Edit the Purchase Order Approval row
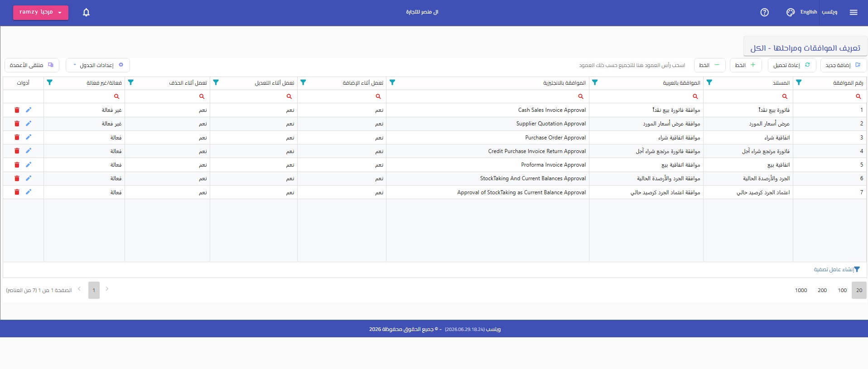The image size is (868, 369). (x=29, y=137)
